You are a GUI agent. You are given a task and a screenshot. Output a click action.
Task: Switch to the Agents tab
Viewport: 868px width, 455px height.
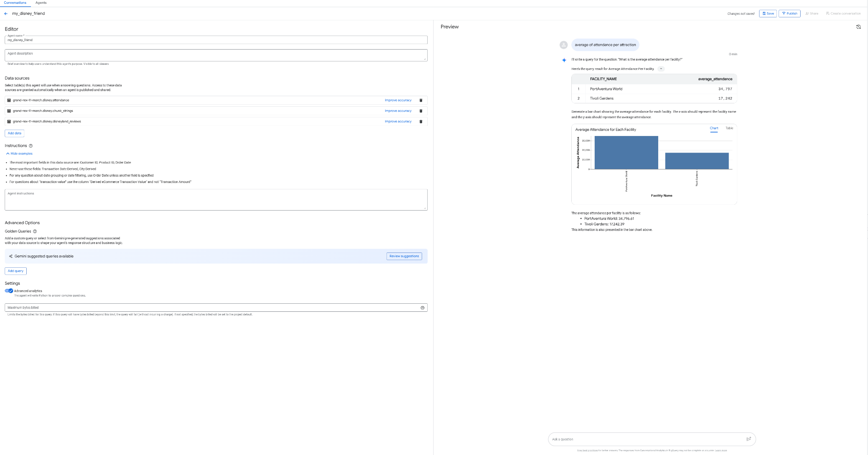click(x=41, y=3)
